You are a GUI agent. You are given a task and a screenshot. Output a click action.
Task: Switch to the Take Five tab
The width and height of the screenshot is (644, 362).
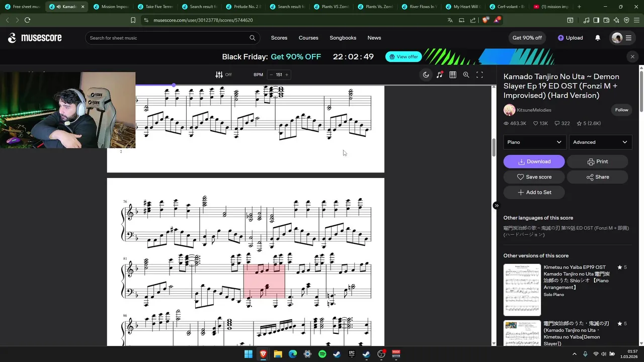click(154, 7)
